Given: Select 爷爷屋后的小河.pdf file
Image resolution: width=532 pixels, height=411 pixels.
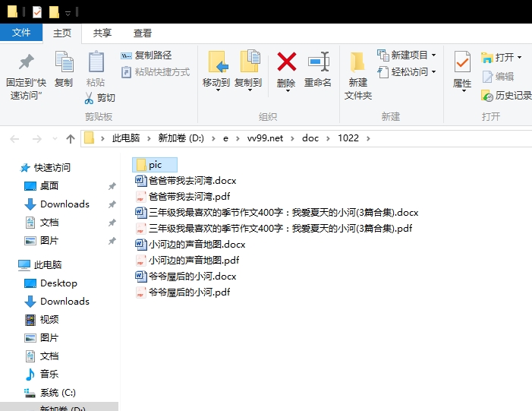Looking at the screenshot, I should coord(183,292).
